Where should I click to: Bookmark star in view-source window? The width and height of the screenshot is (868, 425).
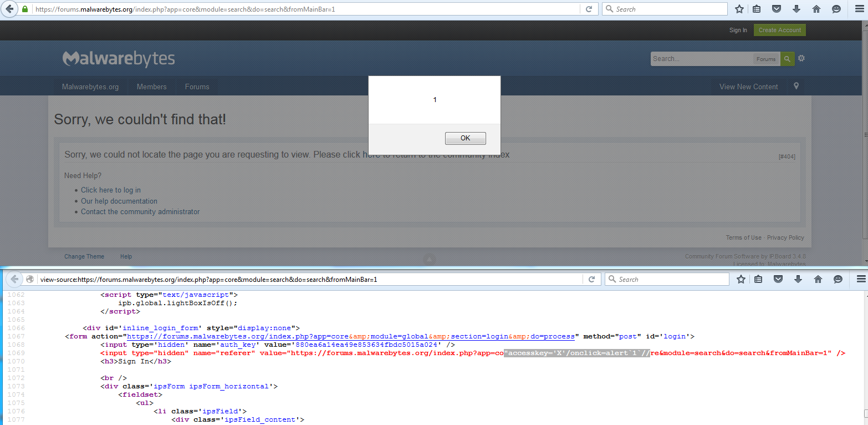tap(741, 279)
